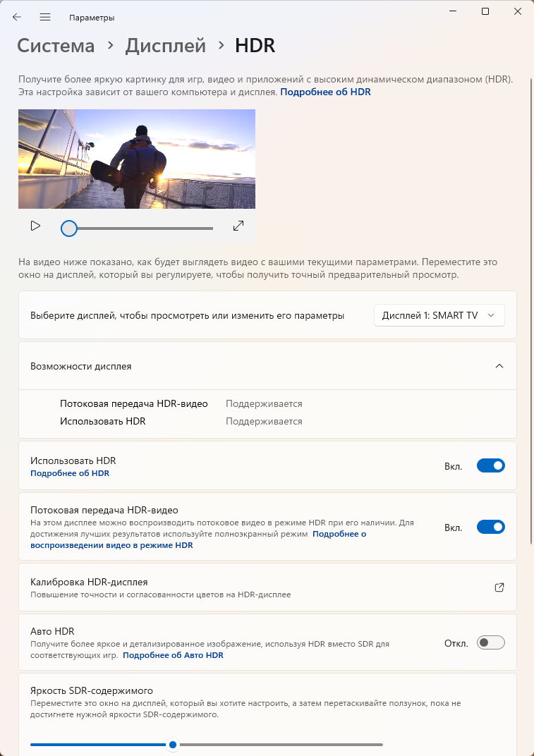
Task: Minimize the Settings window
Action: click(x=452, y=11)
